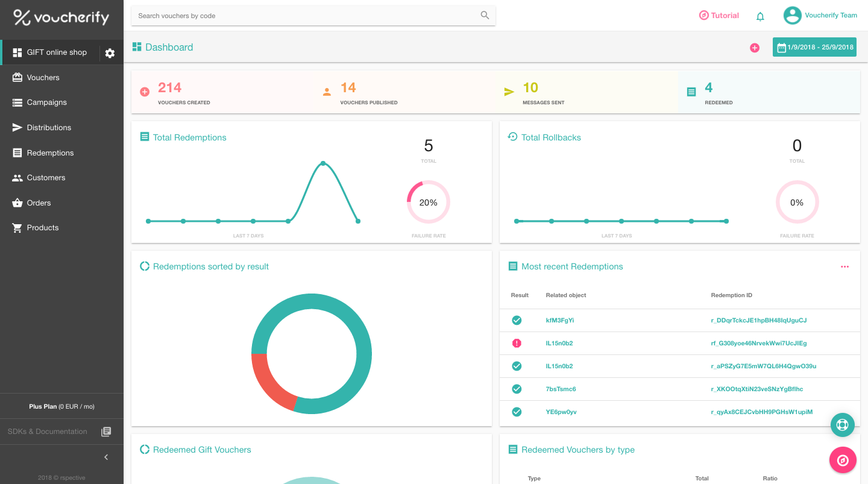The width and height of the screenshot is (868, 484).
Task: Click the Vouchers Published person icon
Action: point(327,92)
